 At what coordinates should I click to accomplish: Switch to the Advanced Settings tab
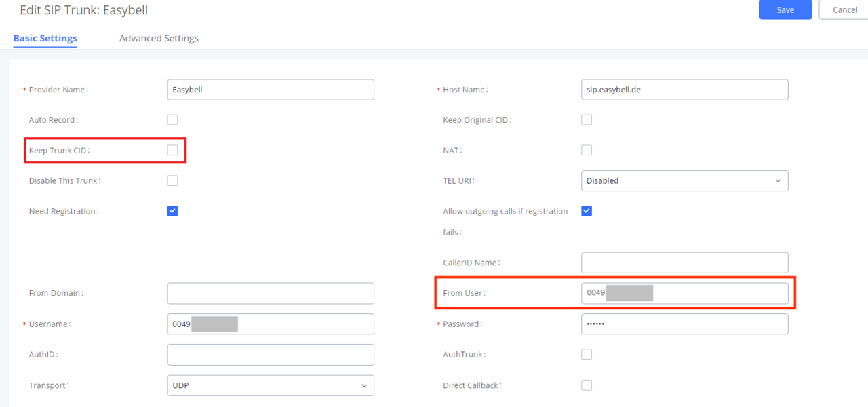click(x=159, y=38)
